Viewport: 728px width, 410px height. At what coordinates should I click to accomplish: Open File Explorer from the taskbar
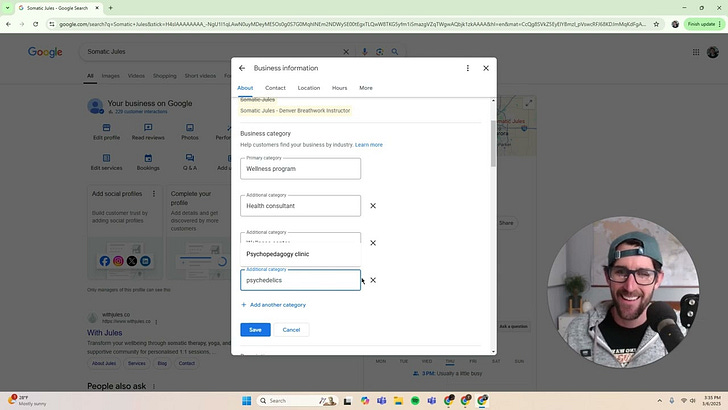(398, 401)
